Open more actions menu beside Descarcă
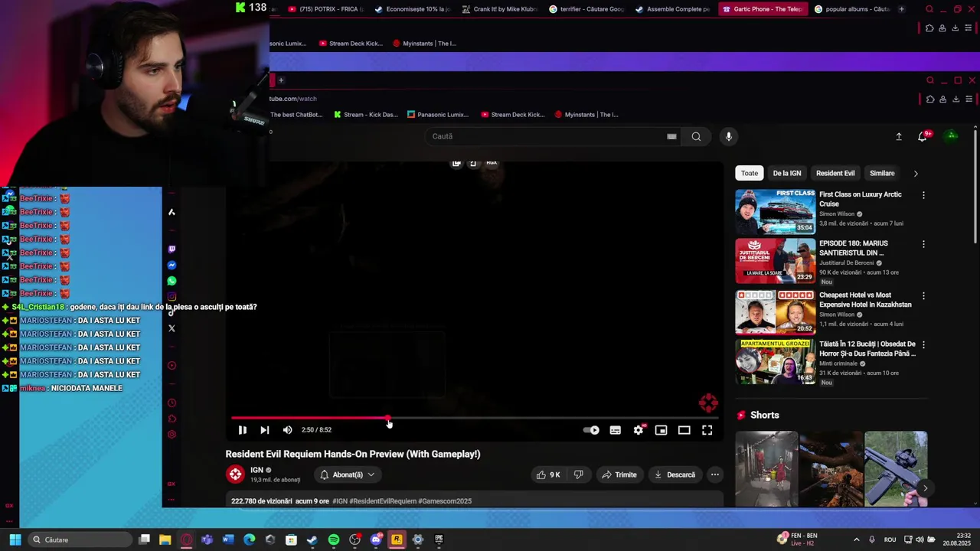This screenshot has height=551, width=980. [714, 474]
